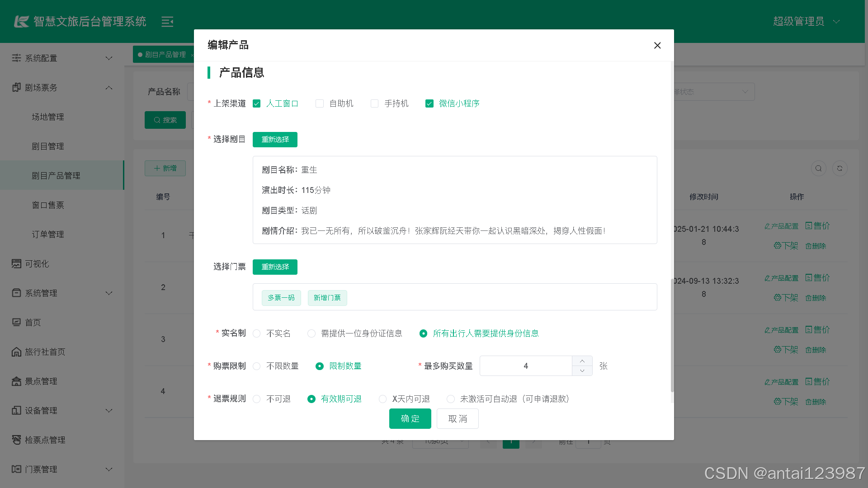This screenshot has height=488, width=868.
Task: Open the 订单管理 menu item
Action: (47, 234)
